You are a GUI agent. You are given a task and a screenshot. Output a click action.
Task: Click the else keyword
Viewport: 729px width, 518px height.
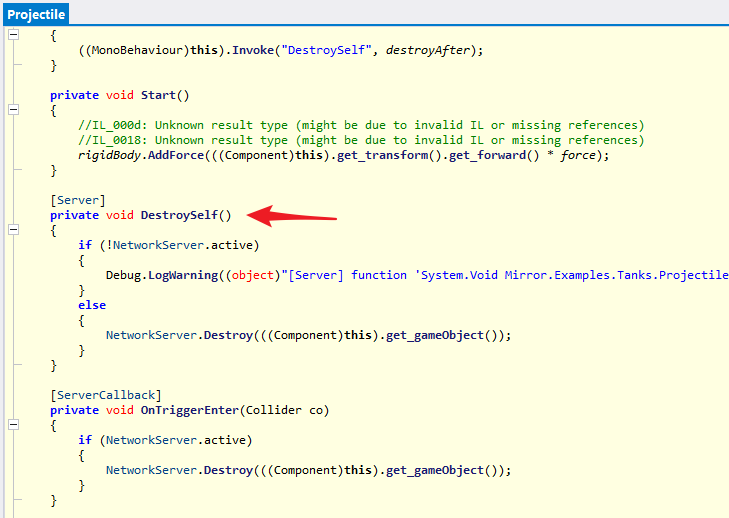click(92, 305)
